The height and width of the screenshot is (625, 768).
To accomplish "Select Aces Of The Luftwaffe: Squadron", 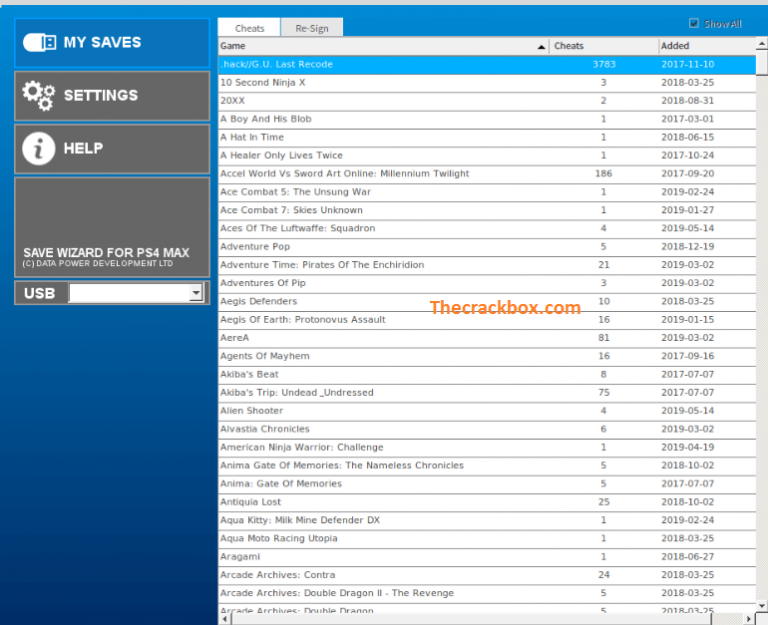I will 487,228.
